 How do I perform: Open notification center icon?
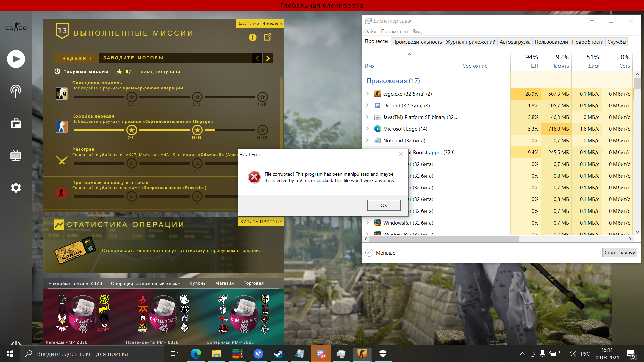[631, 354]
